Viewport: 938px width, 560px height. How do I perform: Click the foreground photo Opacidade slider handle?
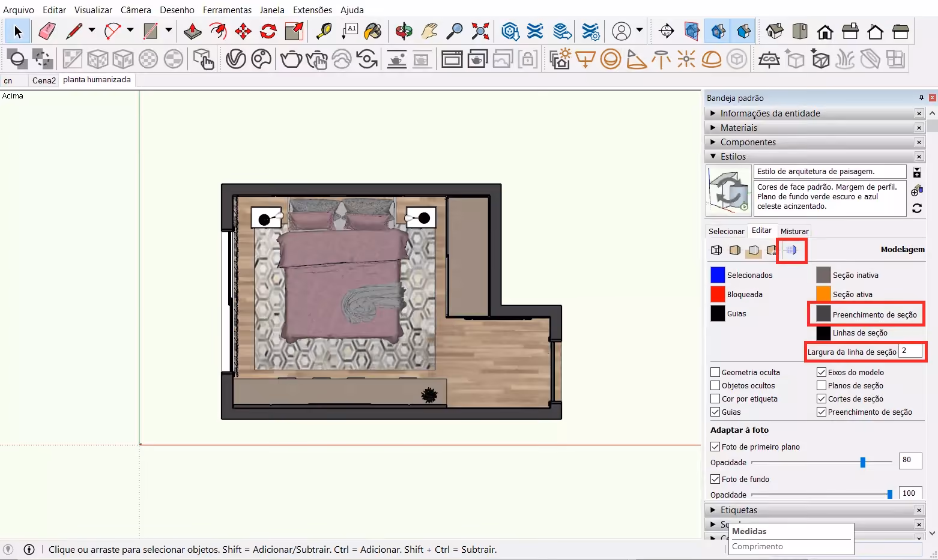(863, 462)
